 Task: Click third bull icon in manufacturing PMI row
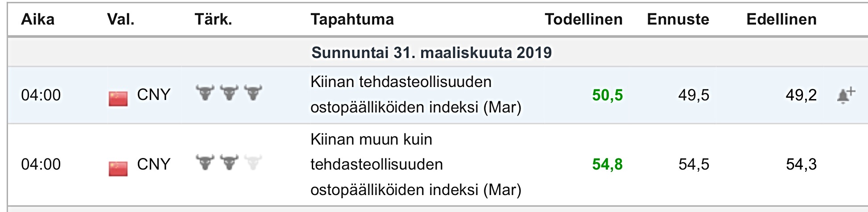pyautogui.click(x=253, y=92)
